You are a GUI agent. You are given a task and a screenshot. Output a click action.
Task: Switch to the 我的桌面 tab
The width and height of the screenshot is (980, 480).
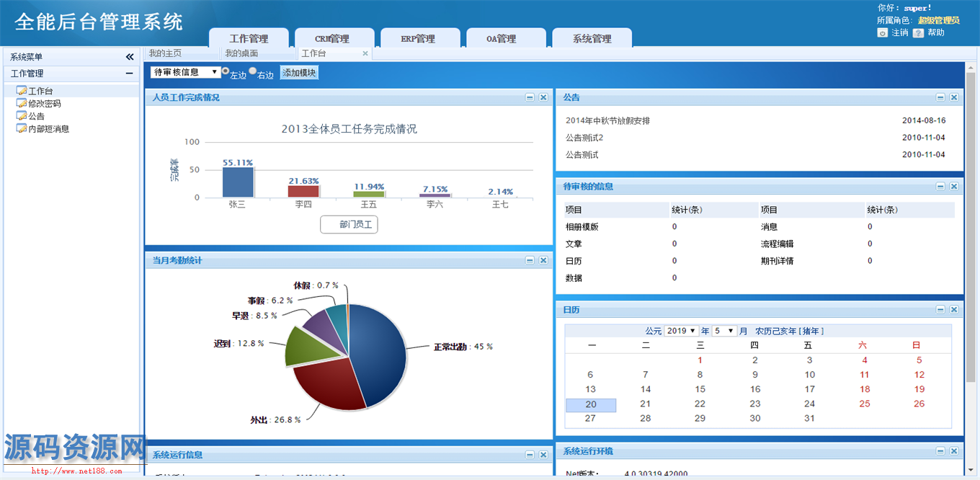click(x=241, y=53)
